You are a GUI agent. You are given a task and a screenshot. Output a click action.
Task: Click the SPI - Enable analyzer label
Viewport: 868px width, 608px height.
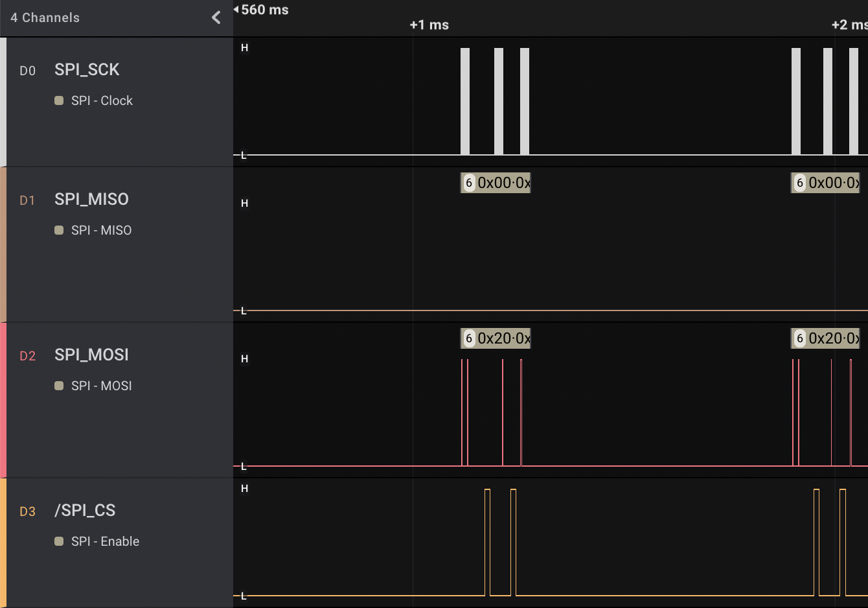(x=105, y=541)
